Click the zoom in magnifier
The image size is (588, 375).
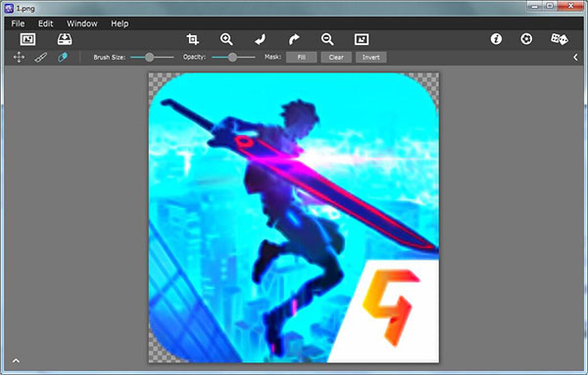226,39
